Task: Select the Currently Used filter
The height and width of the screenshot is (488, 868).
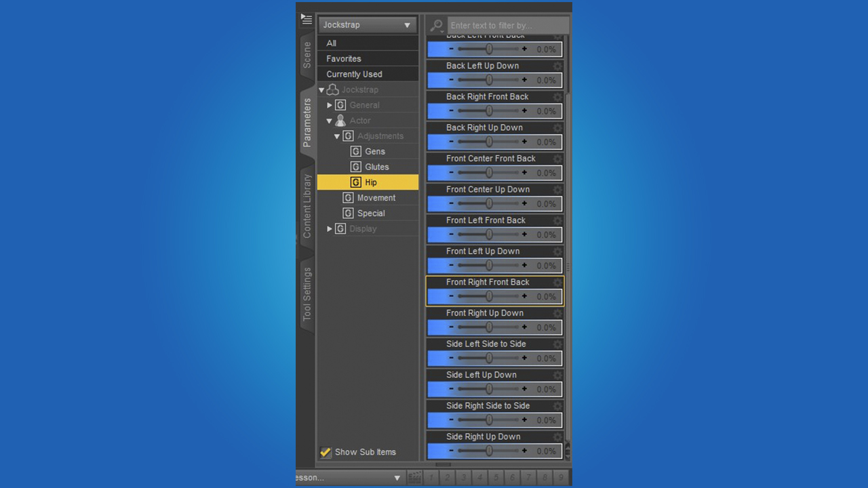Action: [368, 75]
